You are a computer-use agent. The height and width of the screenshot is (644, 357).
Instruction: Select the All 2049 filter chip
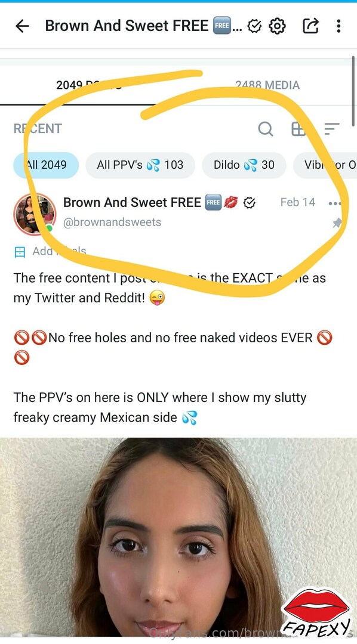click(x=45, y=165)
